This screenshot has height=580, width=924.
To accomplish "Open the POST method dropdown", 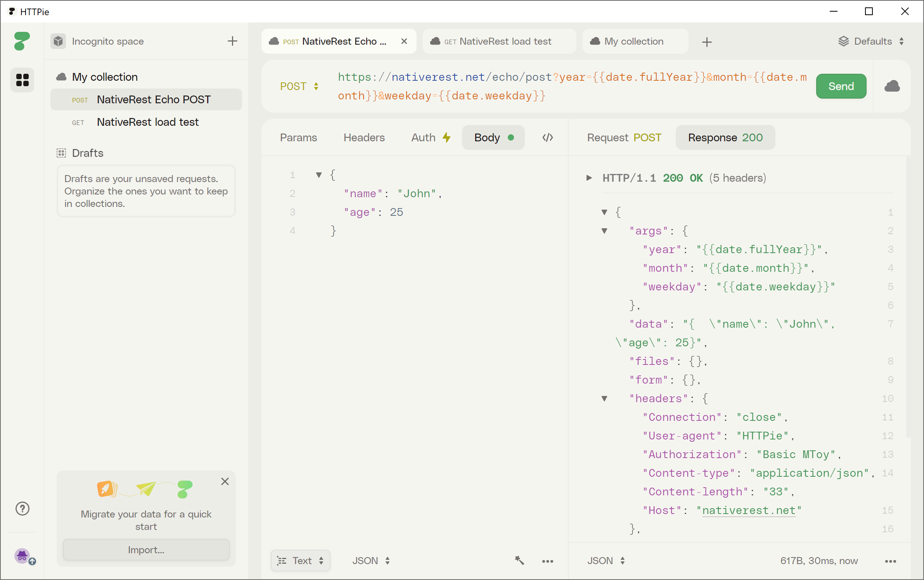I will coord(298,85).
